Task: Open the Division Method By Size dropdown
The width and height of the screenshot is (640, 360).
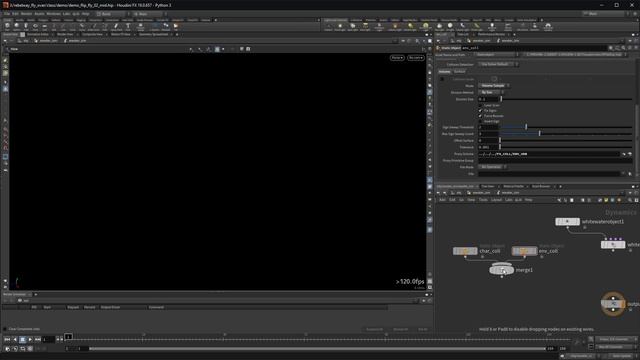Action: pos(491,92)
